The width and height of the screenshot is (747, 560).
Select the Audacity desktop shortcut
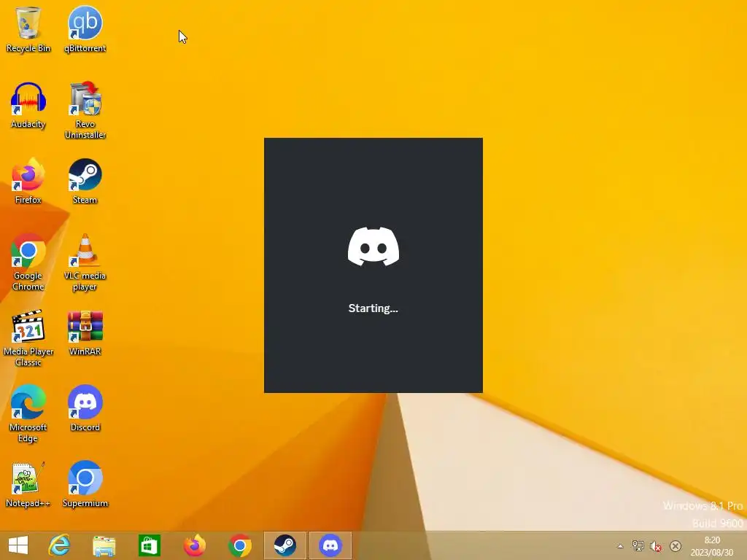28,105
